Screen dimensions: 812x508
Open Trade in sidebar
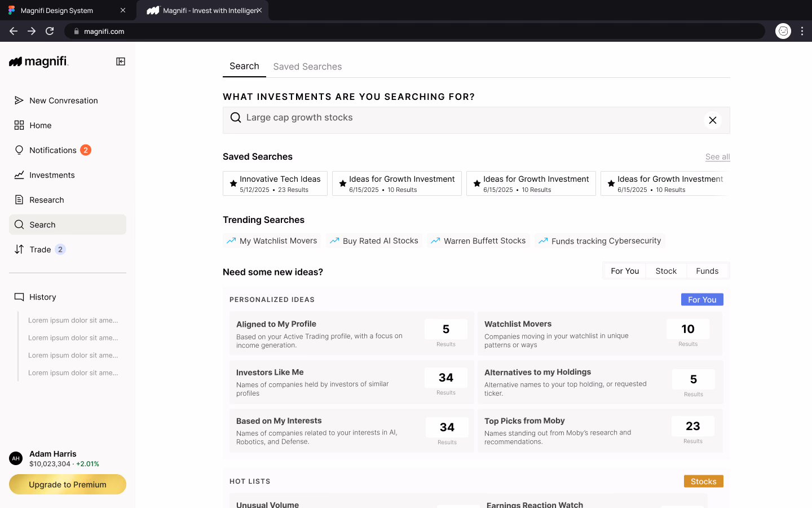pos(68,249)
